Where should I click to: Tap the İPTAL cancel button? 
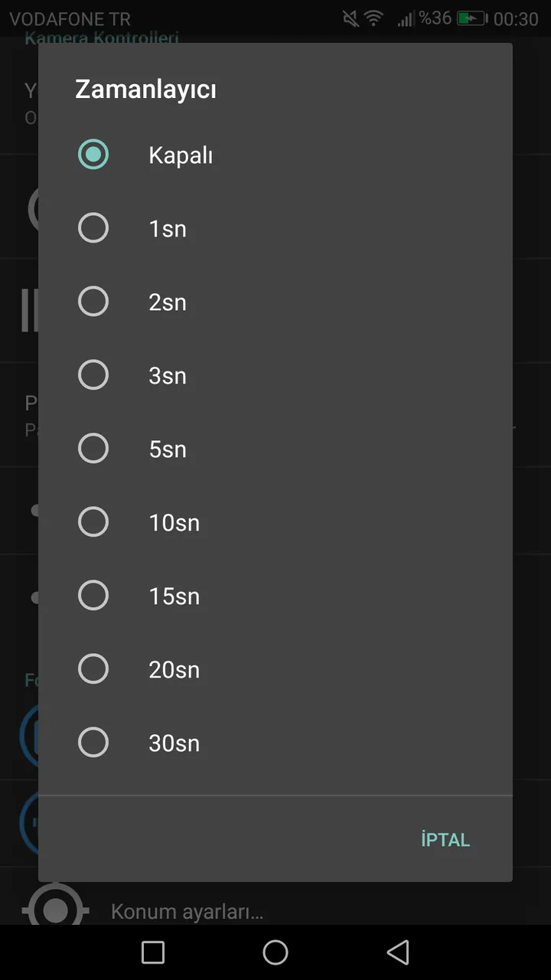[x=445, y=839]
